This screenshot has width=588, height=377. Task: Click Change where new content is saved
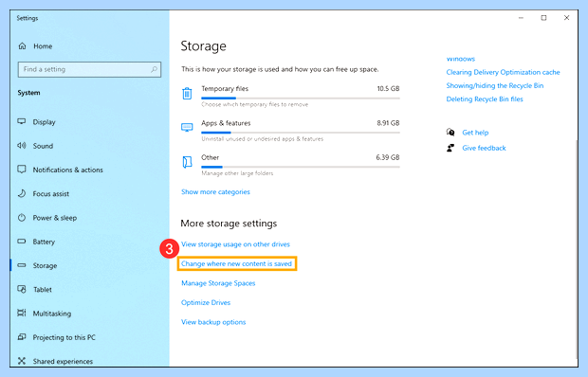coord(236,263)
